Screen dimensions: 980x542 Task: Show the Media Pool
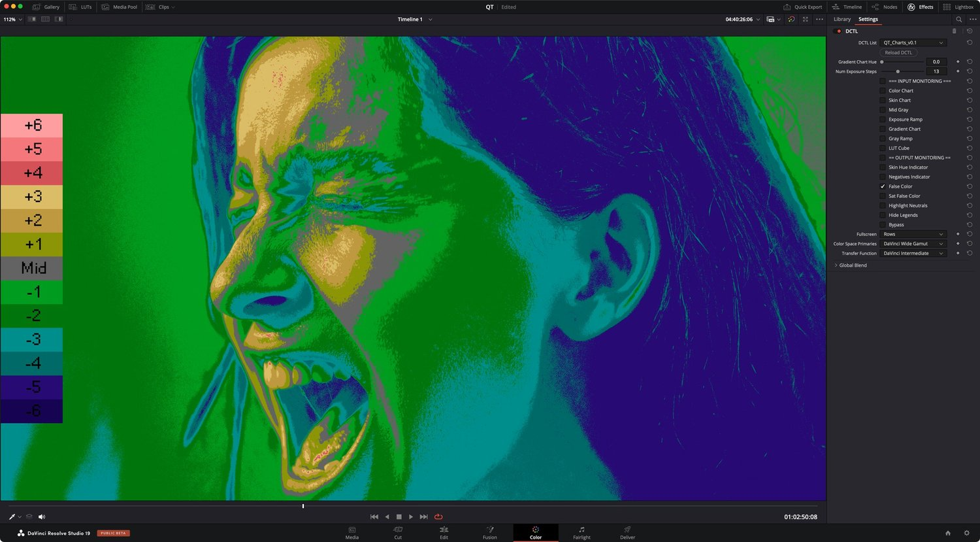(119, 7)
